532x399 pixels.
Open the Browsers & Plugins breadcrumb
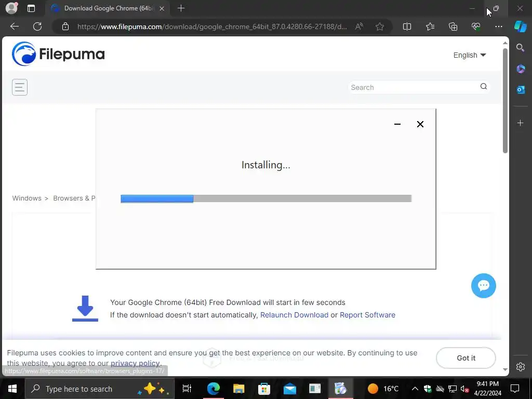(74, 198)
